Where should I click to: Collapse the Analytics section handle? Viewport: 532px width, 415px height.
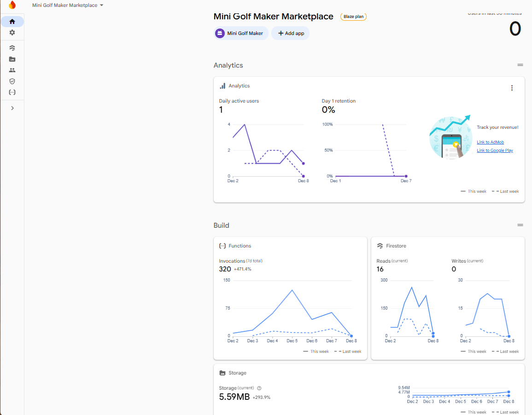coord(520,65)
